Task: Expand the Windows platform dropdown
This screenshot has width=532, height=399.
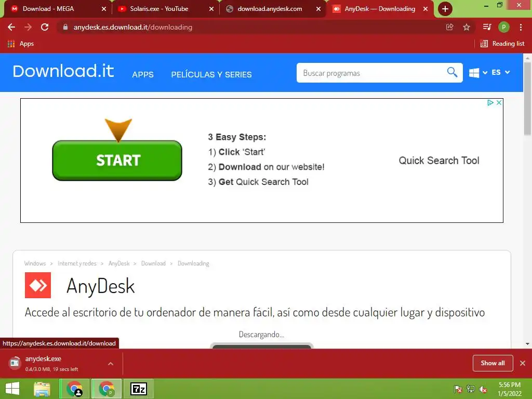Action: pyautogui.click(x=478, y=73)
